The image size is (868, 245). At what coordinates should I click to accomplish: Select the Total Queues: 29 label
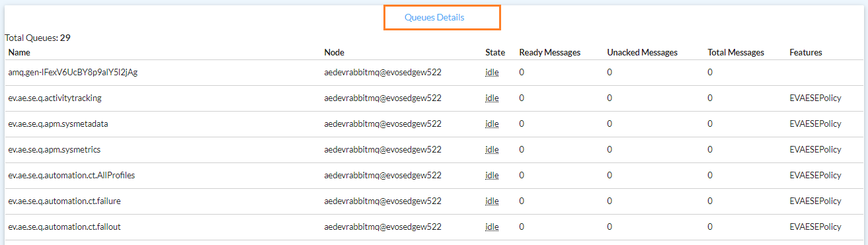[x=38, y=38]
